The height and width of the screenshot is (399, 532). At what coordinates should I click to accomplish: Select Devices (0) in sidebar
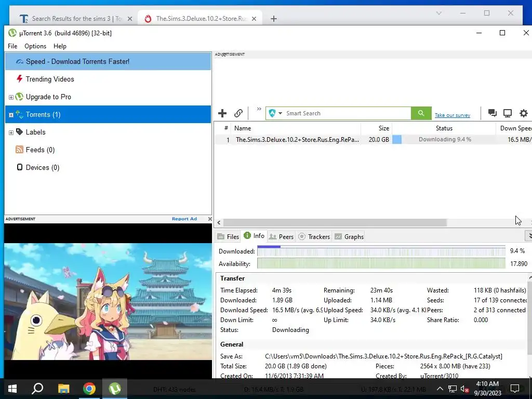coord(108,167)
